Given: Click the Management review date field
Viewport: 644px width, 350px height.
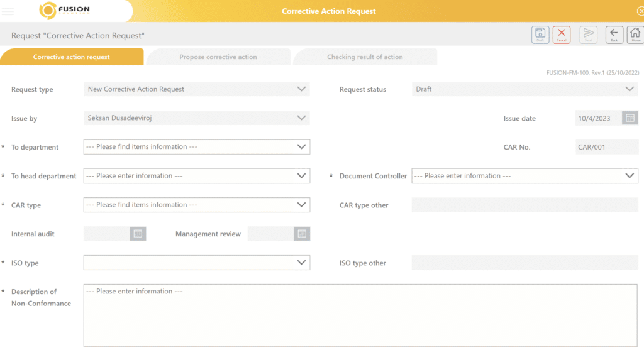Looking at the screenshot, I should point(270,234).
